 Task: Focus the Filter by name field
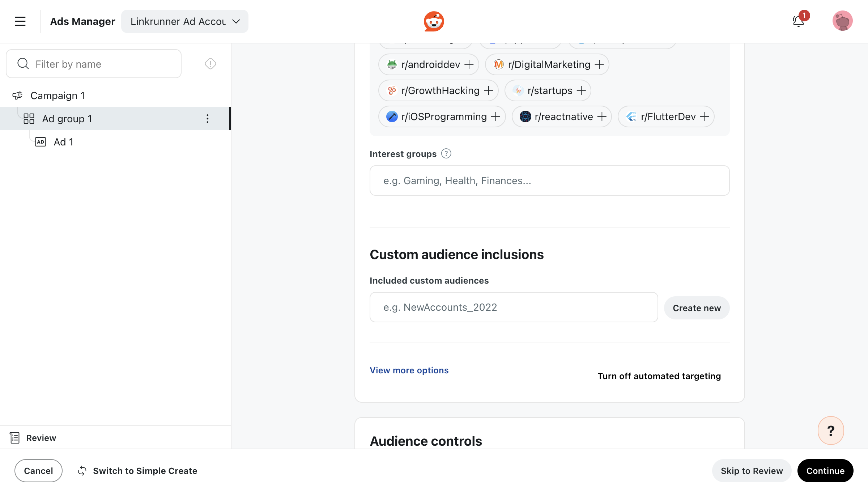pos(94,64)
